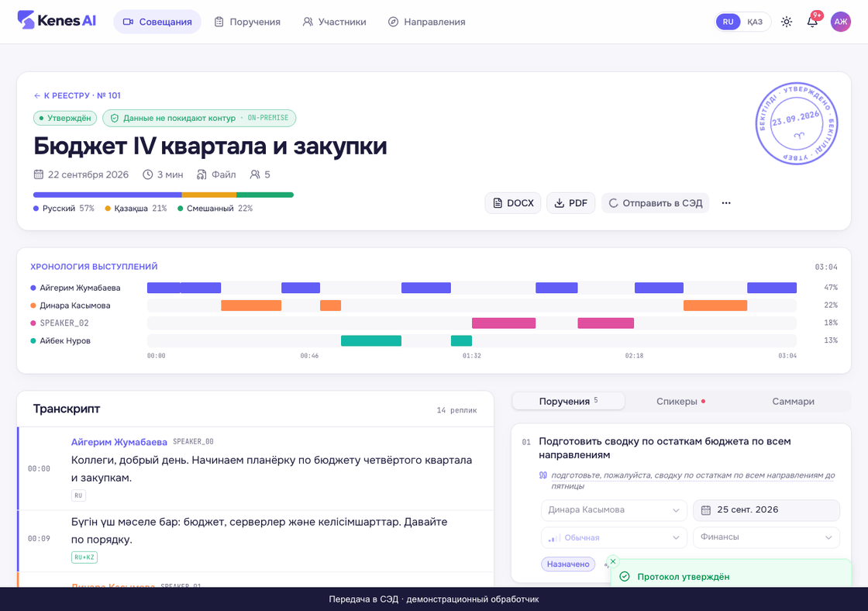Go back via К РЕЕСТРУ link

coord(77,95)
